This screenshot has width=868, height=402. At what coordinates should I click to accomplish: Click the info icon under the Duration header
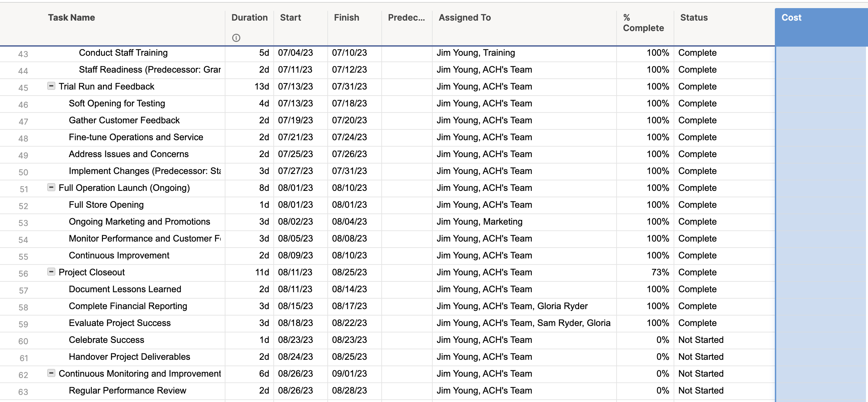pyautogui.click(x=236, y=38)
